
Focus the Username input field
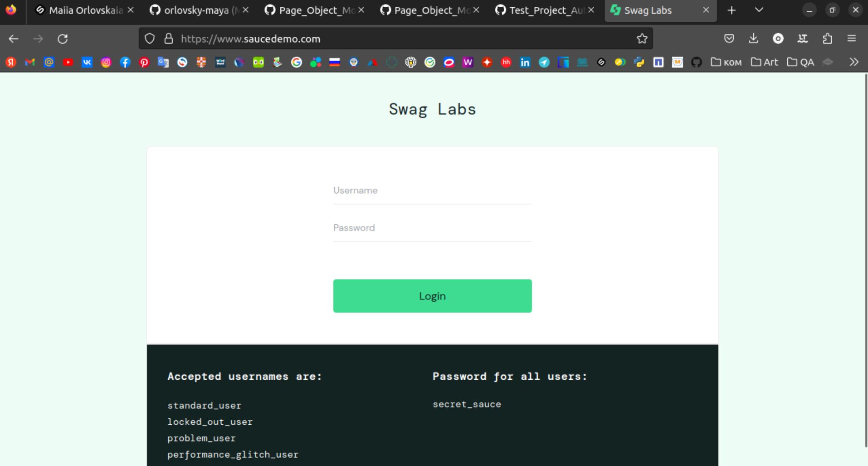[432, 191]
